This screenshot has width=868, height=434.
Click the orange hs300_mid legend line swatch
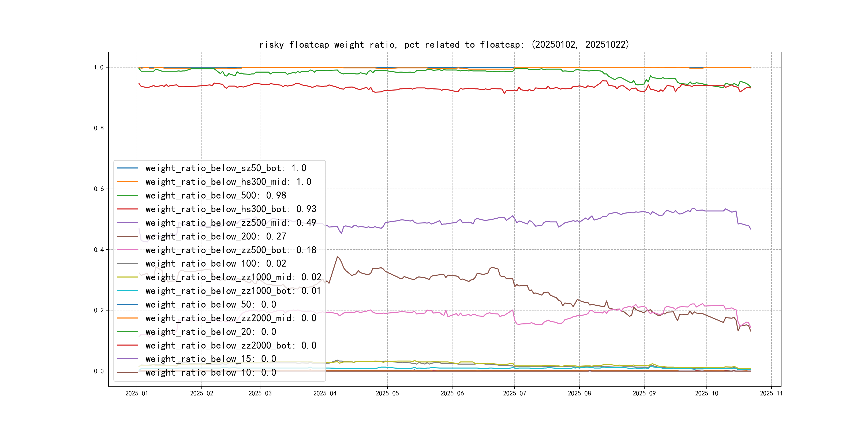(x=127, y=182)
